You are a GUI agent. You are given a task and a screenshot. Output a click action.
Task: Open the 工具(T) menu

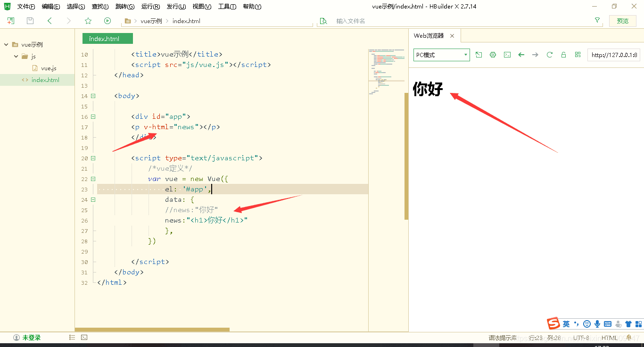click(227, 7)
